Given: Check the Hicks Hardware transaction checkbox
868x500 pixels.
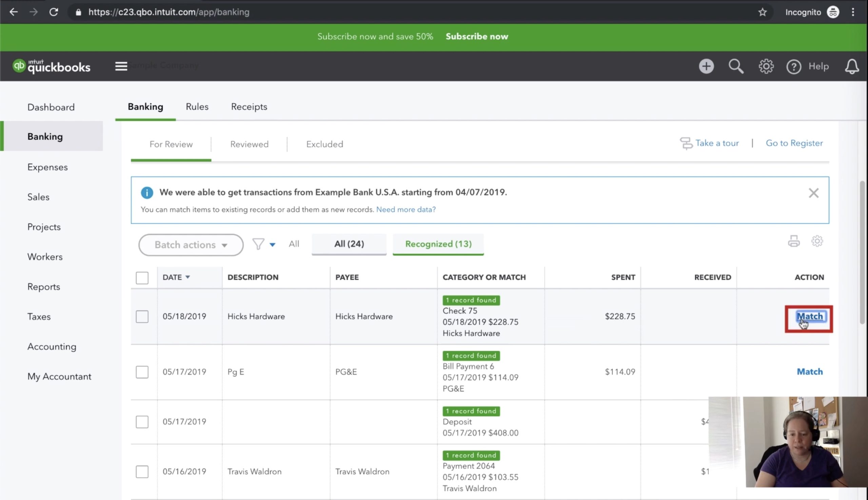Looking at the screenshot, I should 142,316.
